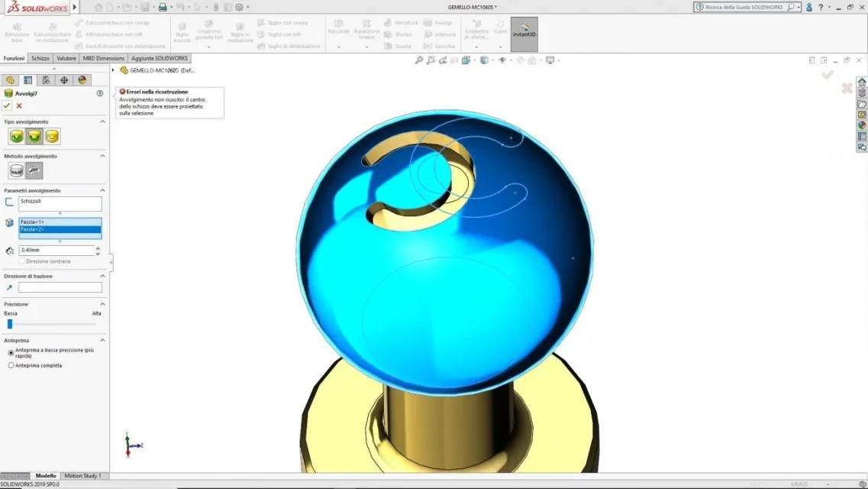Cancel the feature with the red X

19,105
